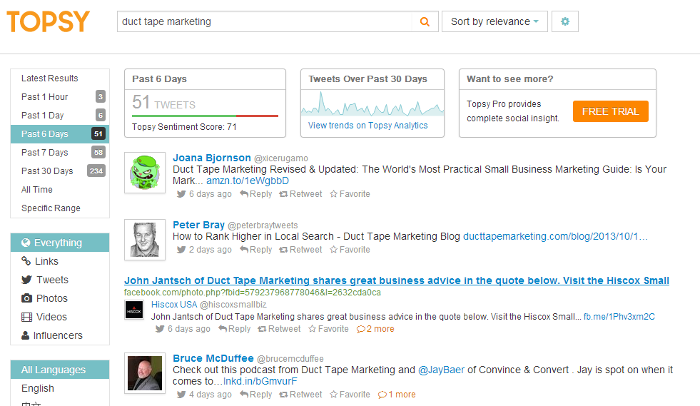This screenshot has width=700, height=406.
Task: Click the FREE TRIAL button
Action: pyautogui.click(x=610, y=111)
